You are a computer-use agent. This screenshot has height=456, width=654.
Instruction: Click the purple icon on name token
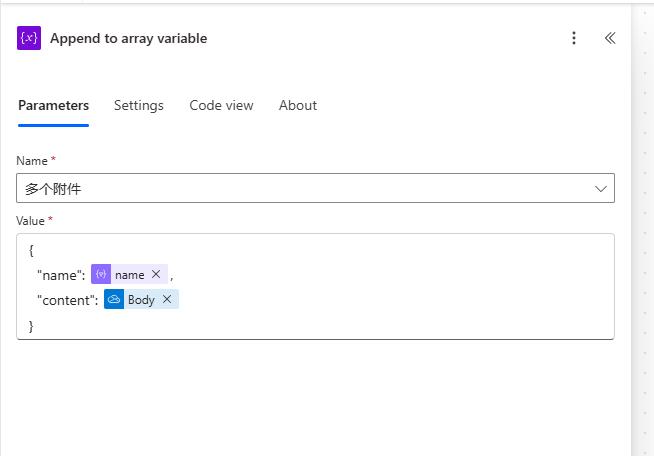click(101, 274)
